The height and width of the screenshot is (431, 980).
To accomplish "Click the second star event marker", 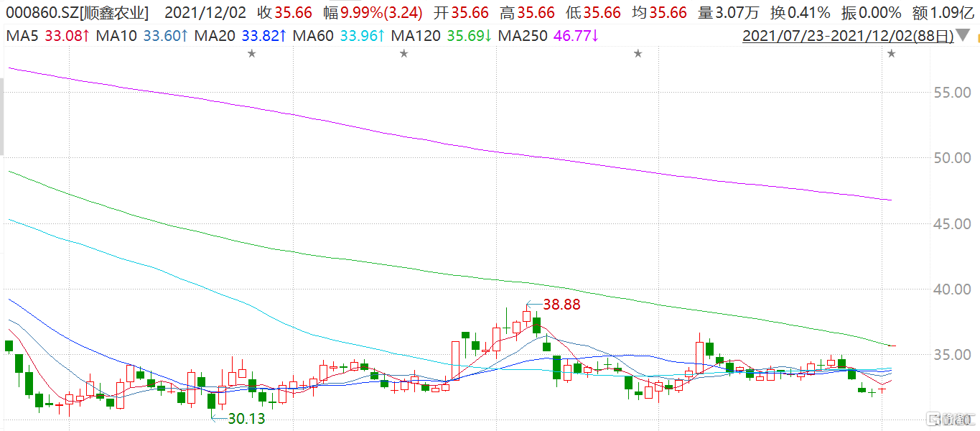I will click(x=404, y=53).
